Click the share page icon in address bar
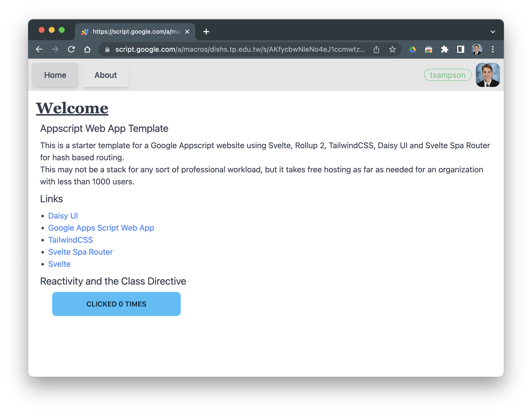 point(376,49)
